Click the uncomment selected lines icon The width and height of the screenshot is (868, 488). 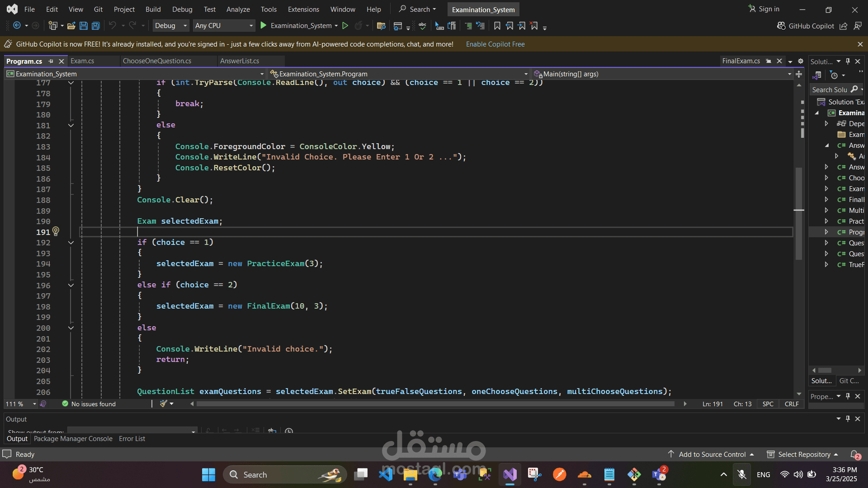[x=481, y=26]
